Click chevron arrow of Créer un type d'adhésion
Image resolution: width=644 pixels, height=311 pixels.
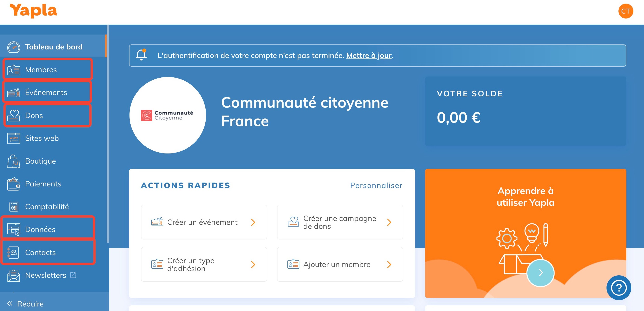click(253, 264)
